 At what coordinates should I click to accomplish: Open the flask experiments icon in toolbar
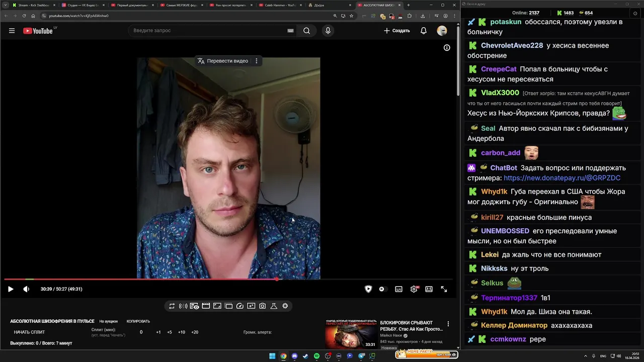[274, 306]
